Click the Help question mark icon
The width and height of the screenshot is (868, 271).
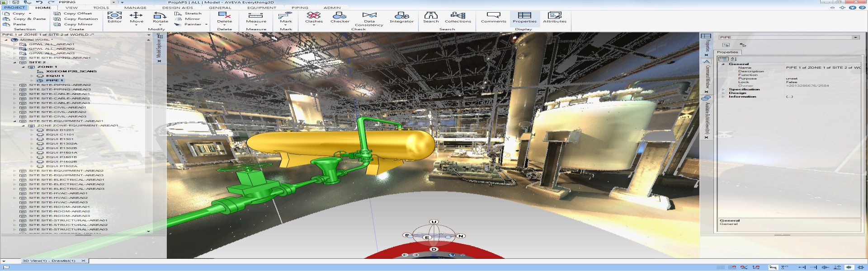[x=862, y=8]
